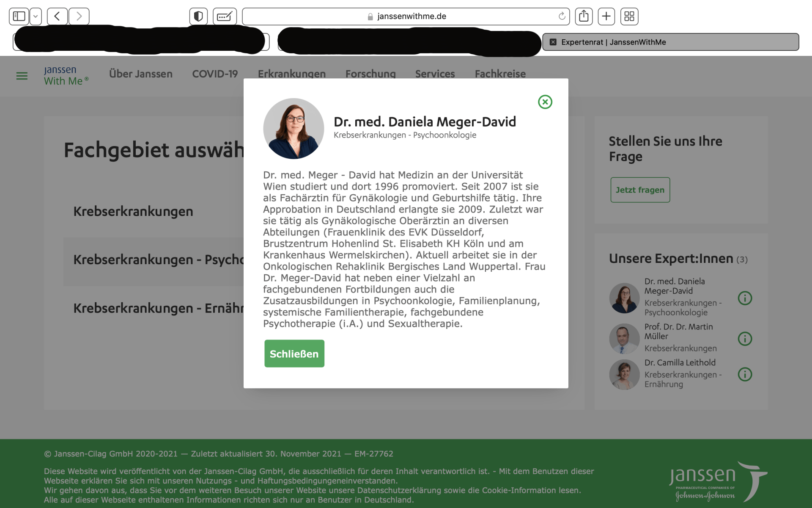Switch to the Expertenrat | JanssenWithMe tab
812x508 pixels.
(671, 42)
